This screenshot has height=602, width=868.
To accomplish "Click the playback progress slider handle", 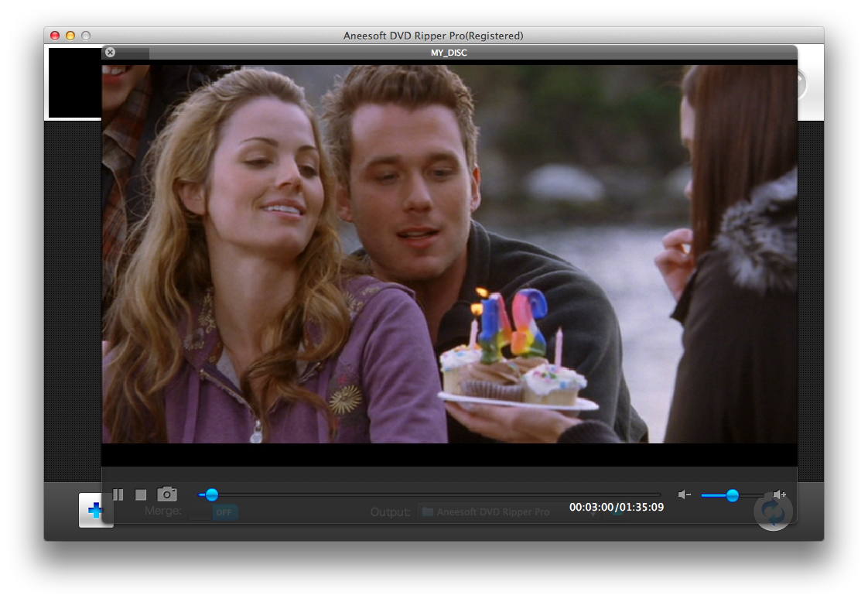I will point(211,494).
